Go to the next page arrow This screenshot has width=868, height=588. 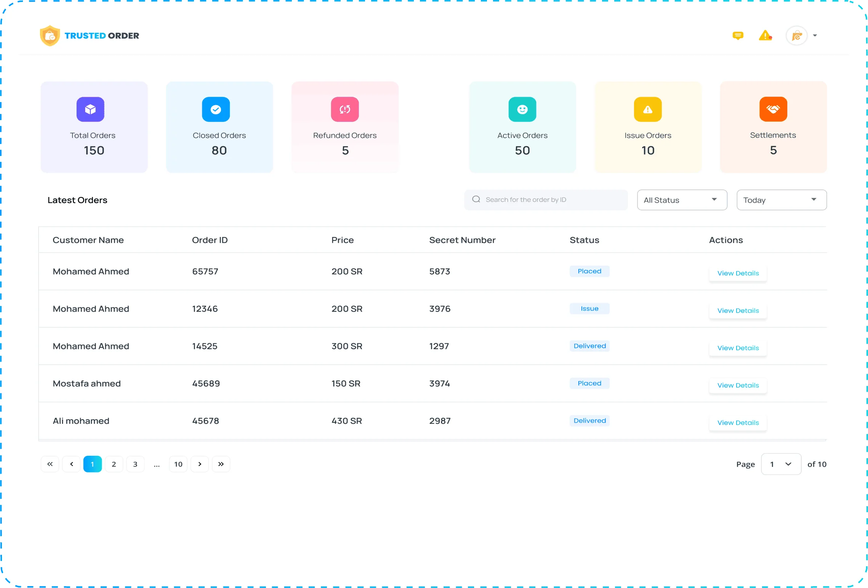click(x=200, y=464)
